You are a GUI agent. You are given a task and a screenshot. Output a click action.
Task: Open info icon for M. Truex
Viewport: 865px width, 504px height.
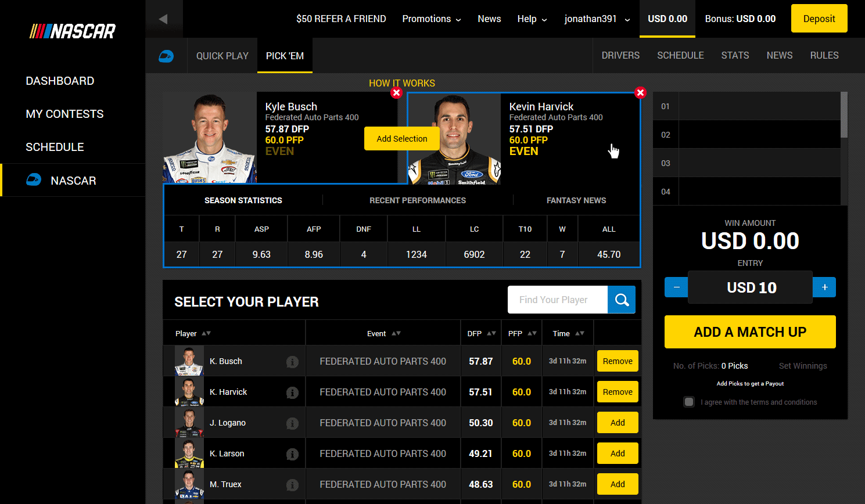292,485
